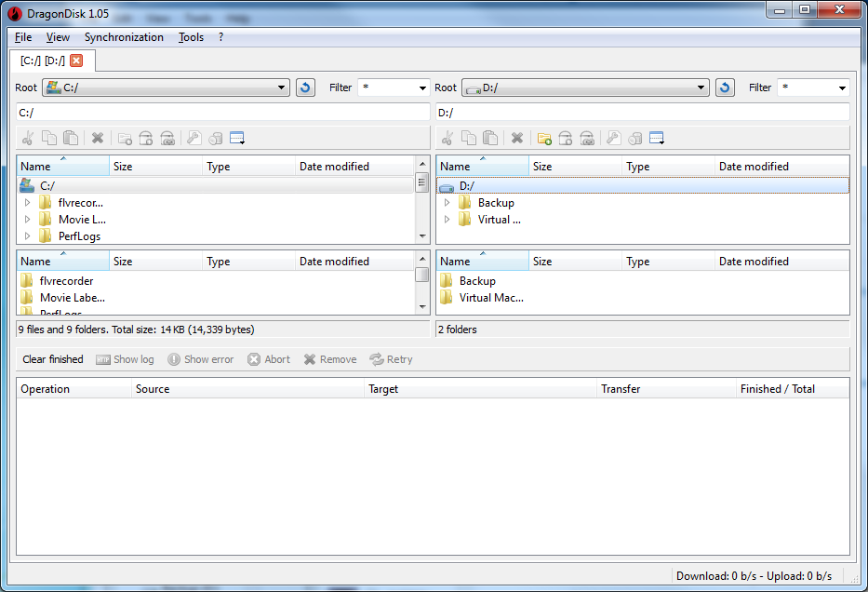Click the Operation column header in the transfer list
This screenshot has height=592, width=868.
click(73, 389)
